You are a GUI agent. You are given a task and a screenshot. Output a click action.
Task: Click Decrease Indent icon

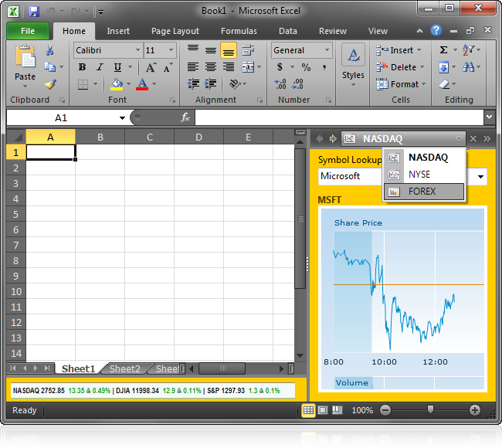click(x=193, y=84)
